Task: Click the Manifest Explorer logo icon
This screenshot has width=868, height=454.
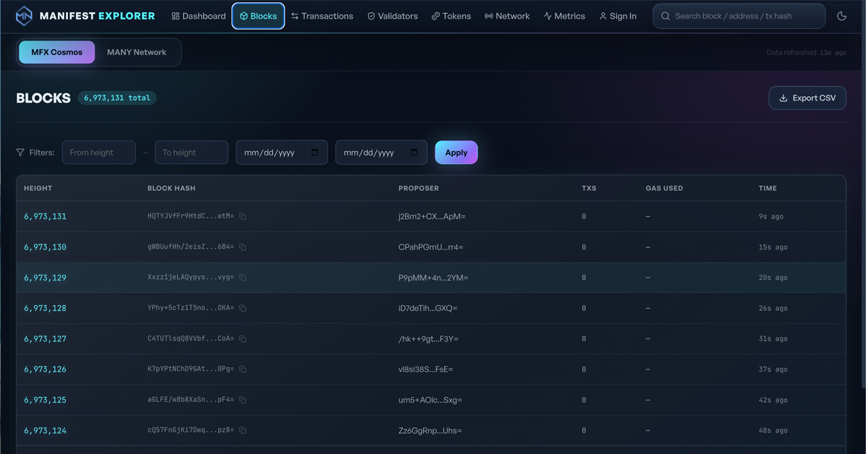Action: click(x=24, y=16)
